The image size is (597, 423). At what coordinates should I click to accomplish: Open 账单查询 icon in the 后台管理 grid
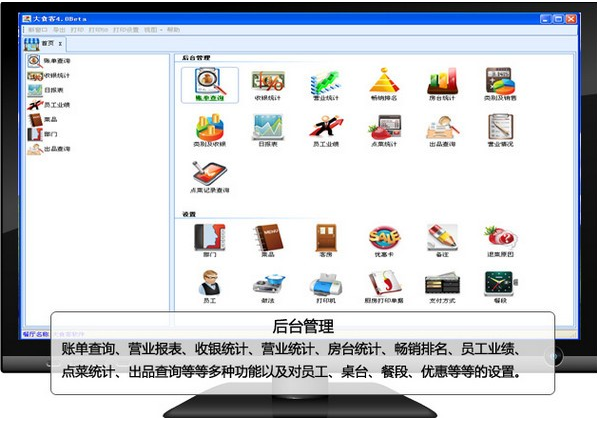coord(210,85)
